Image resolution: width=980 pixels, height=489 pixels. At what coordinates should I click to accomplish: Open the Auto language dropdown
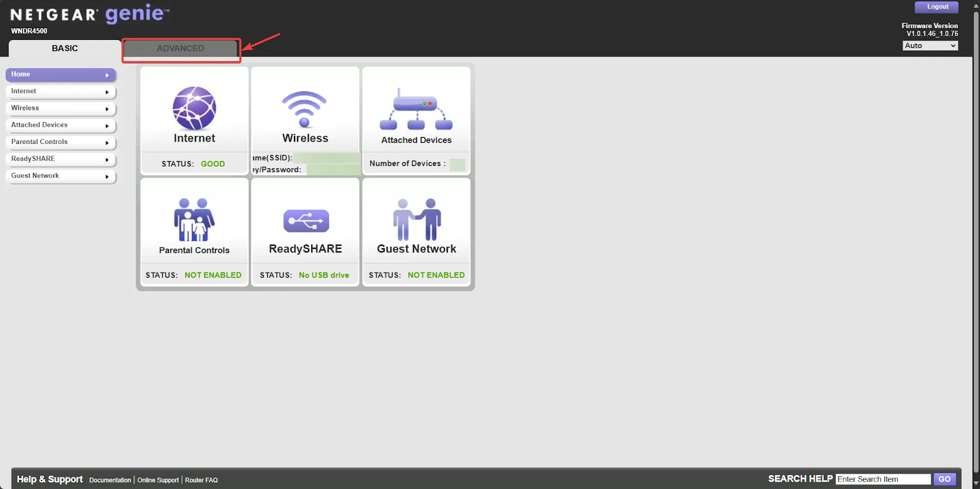coord(930,46)
